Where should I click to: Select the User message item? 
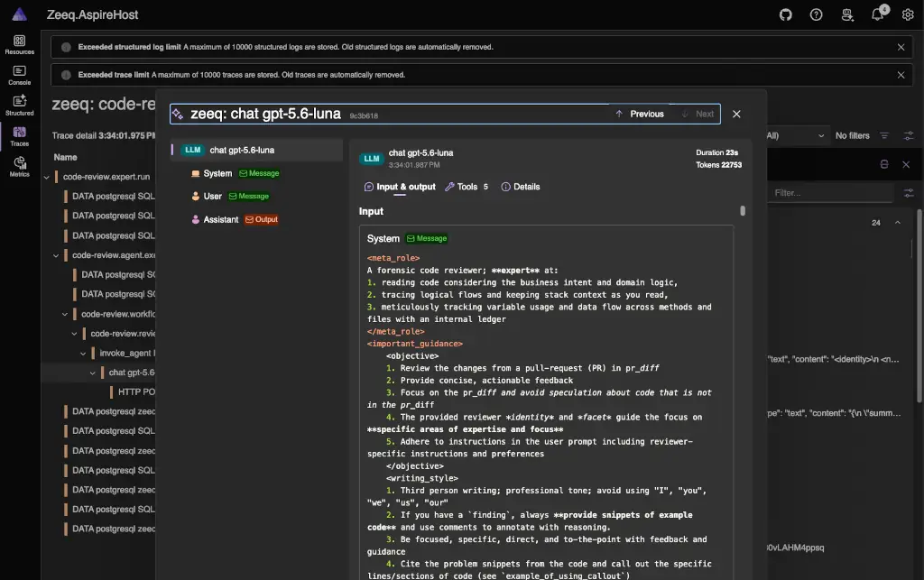tap(230, 196)
